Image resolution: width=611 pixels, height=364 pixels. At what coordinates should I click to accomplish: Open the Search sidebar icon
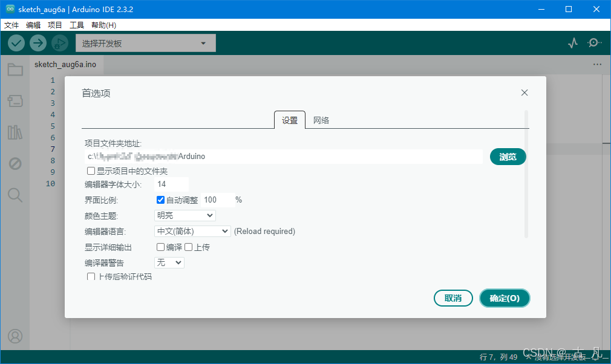point(15,195)
